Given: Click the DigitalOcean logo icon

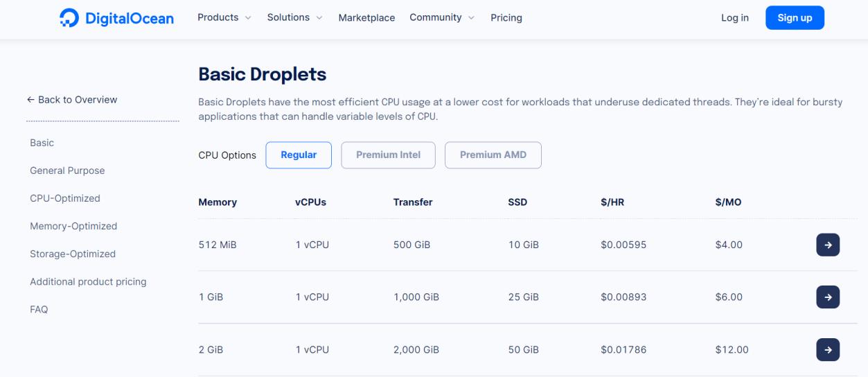Looking at the screenshot, I should 69,18.
